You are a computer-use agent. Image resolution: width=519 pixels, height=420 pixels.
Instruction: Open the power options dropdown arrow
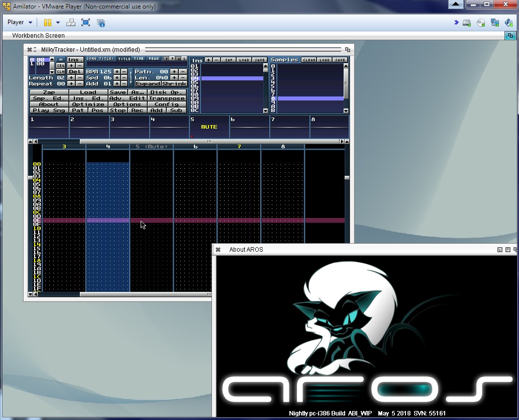point(58,23)
